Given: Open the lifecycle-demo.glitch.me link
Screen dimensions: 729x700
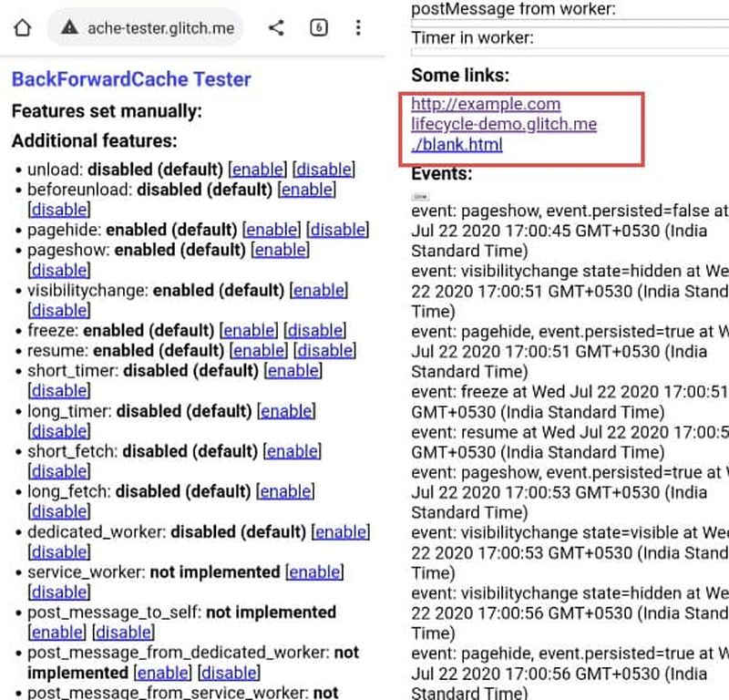Looking at the screenshot, I should click(x=504, y=124).
